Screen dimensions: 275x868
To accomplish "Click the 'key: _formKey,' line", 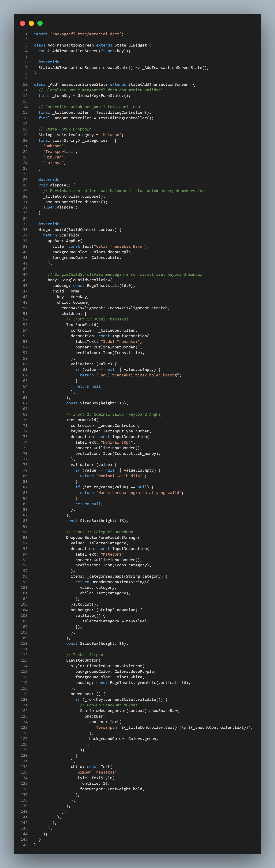I will 73,297.
